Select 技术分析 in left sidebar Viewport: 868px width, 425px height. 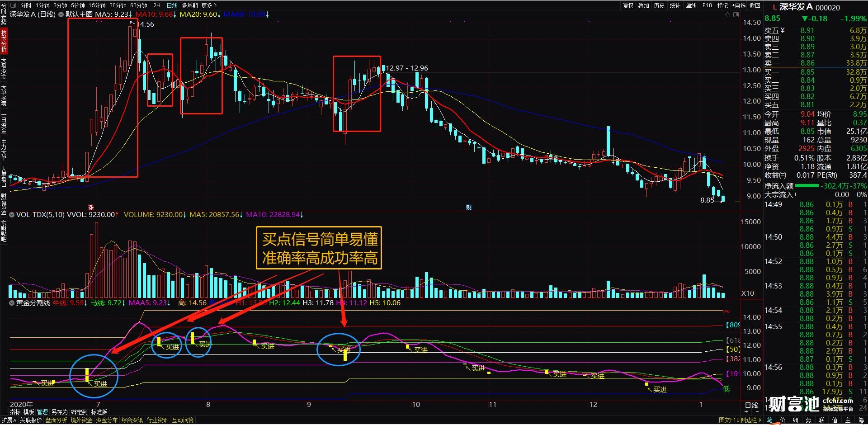4,41
